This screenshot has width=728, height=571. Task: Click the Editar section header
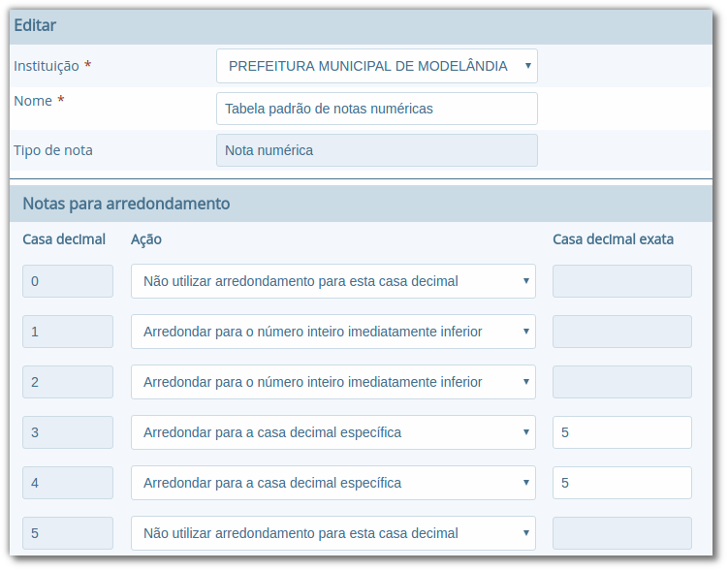coord(34,25)
